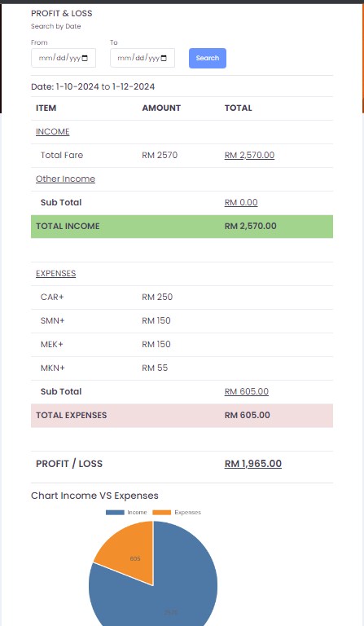The width and height of the screenshot is (364, 626).
Task: Toggle the Income legend color box
Action: point(115,512)
